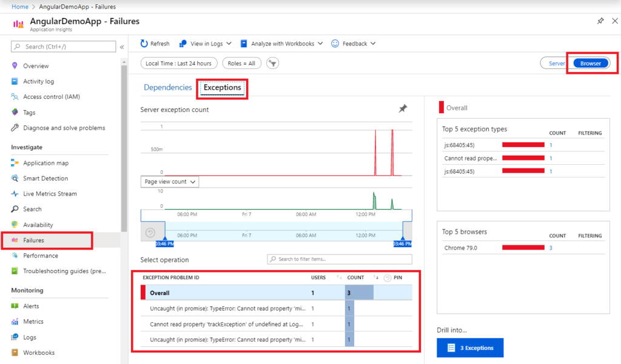Reset the time range selection icon
The image size is (621, 364).
pyautogui.click(x=151, y=233)
